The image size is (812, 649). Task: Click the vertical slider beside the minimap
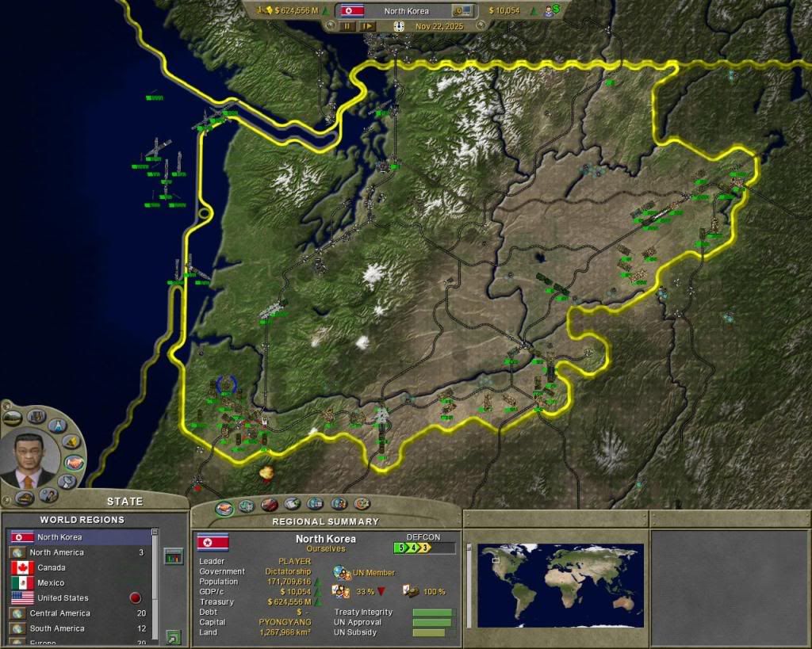(469, 586)
